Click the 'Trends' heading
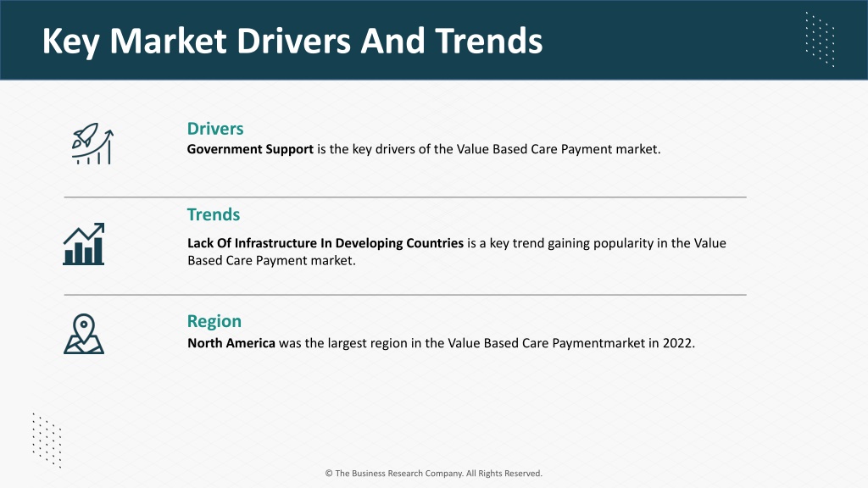The height and width of the screenshot is (488, 868). [x=214, y=214]
